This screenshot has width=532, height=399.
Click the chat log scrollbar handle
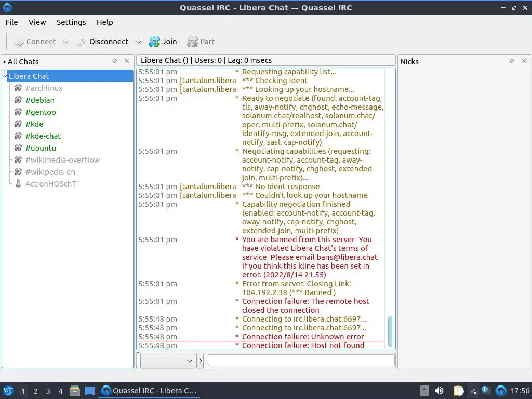pos(390,331)
